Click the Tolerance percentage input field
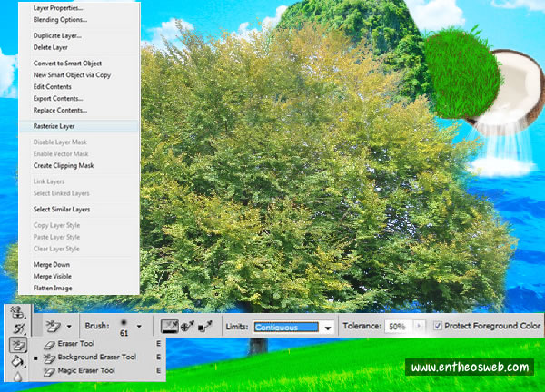545x392 pixels. 396,326
